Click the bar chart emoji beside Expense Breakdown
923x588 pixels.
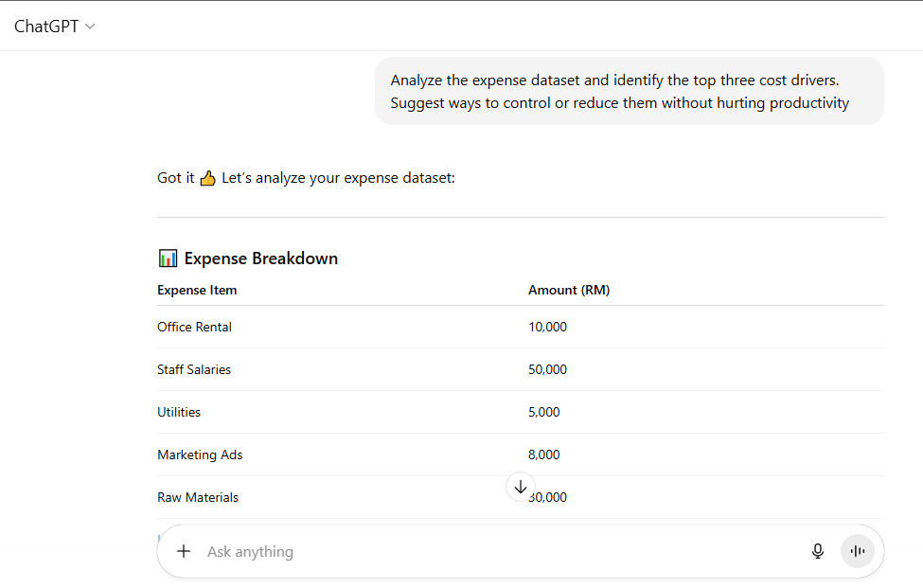pos(168,258)
